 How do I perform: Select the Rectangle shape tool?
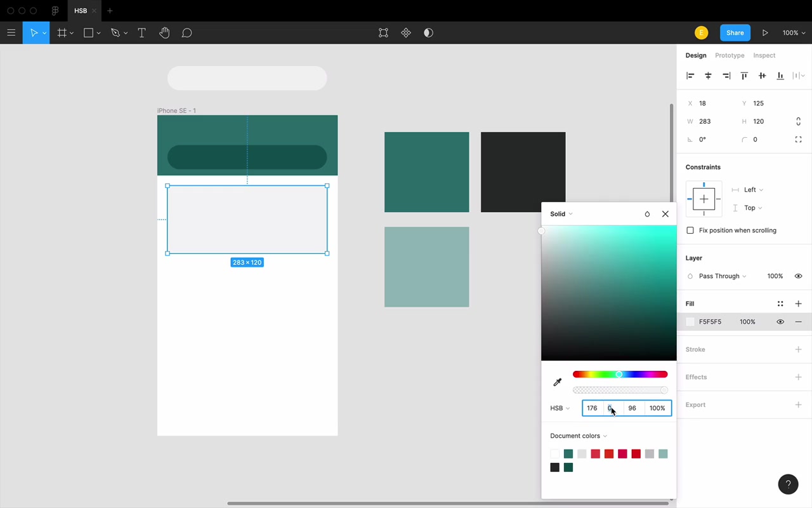coord(89,33)
